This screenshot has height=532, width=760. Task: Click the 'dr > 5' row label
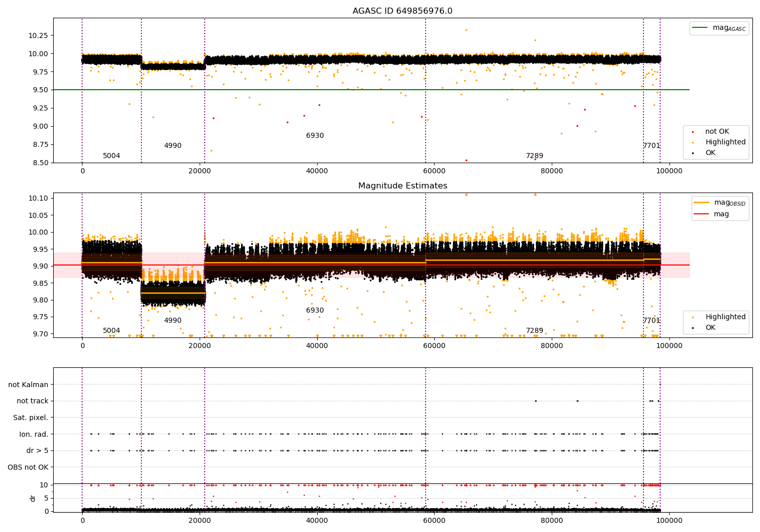(x=37, y=451)
